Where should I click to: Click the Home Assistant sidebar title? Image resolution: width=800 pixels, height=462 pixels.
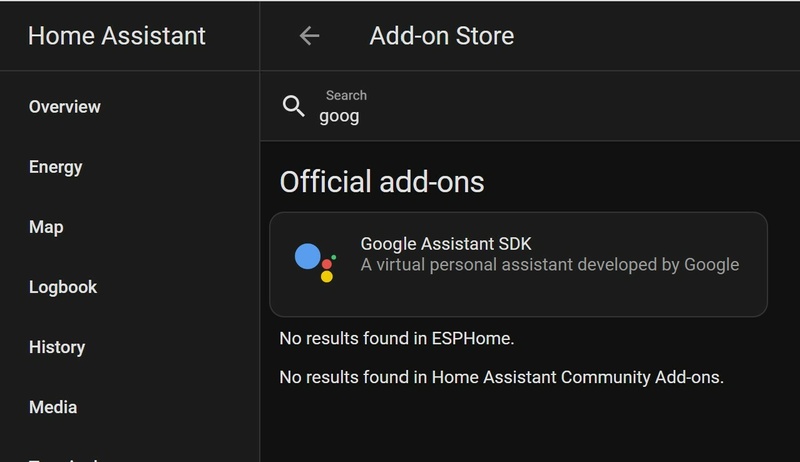(x=117, y=36)
